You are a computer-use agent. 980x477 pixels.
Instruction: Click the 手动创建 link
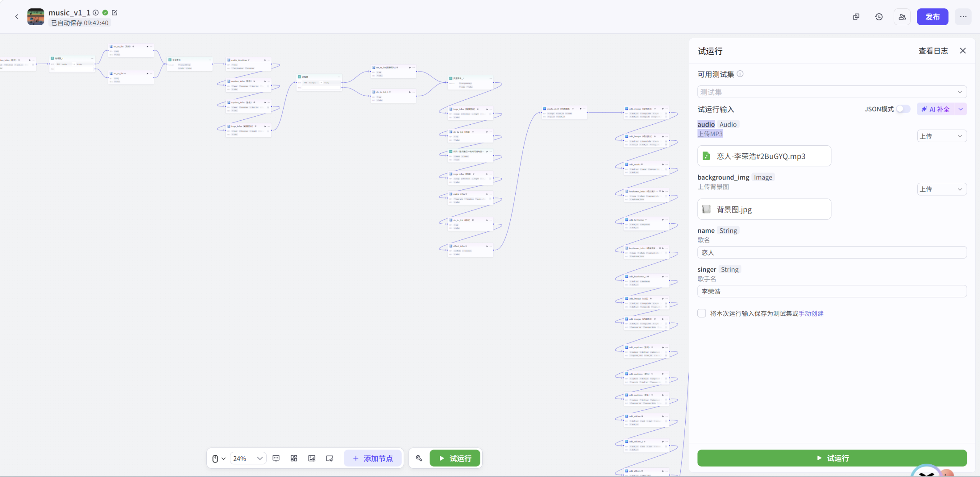[x=811, y=314]
